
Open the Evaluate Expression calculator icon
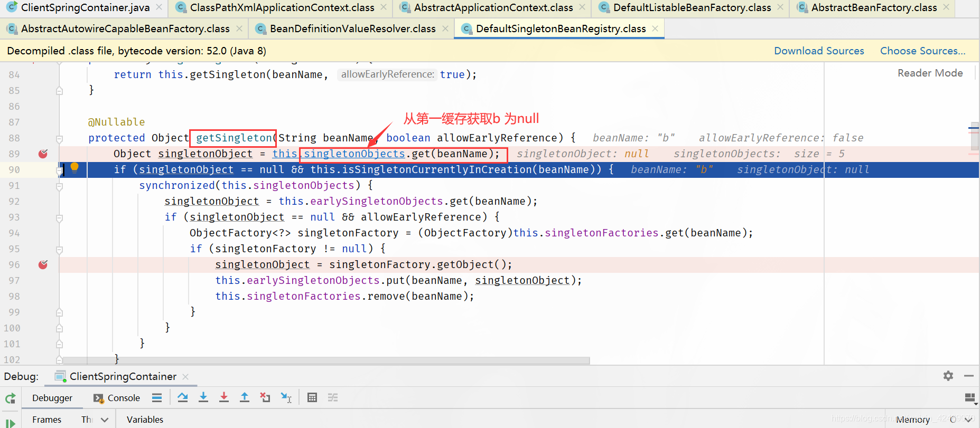[312, 397]
